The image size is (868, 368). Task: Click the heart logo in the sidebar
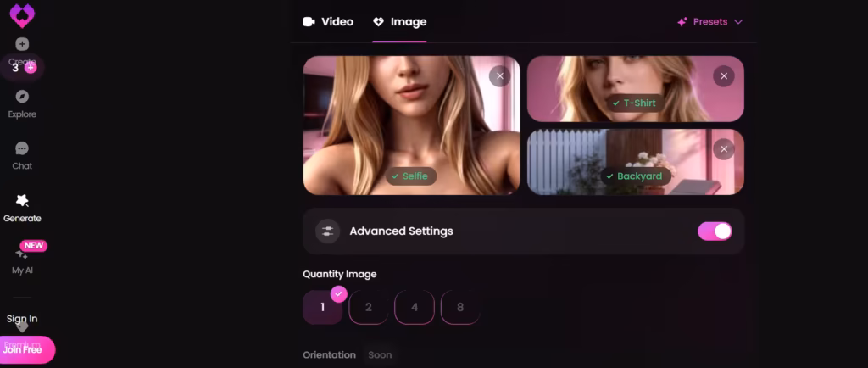tap(22, 15)
